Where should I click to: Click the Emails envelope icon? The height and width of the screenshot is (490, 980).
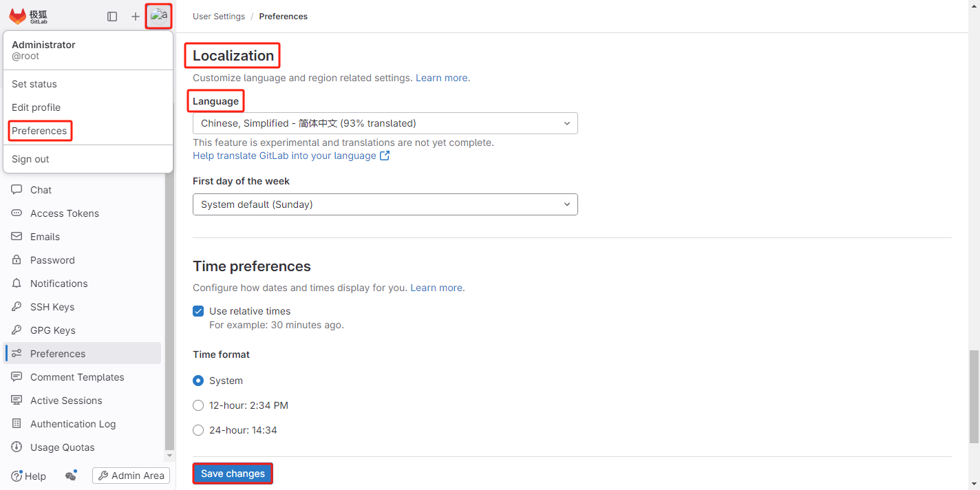tap(17, 237)
